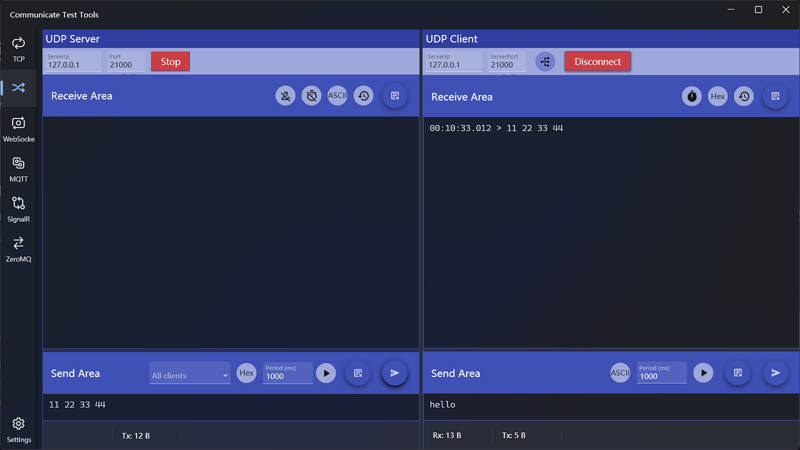The height and width of the screenshot is (450, 800).
Task: Open the ZeroMQ tool
Action: click(x=18, y=248)
